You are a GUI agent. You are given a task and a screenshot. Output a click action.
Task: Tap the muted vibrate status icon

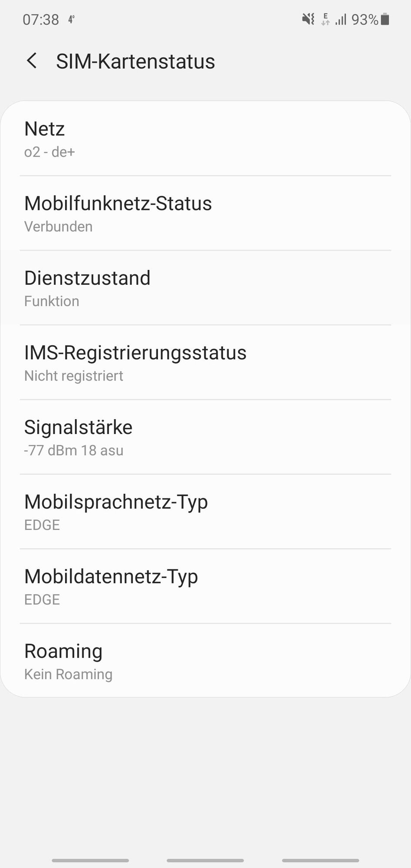coord(308,19)
